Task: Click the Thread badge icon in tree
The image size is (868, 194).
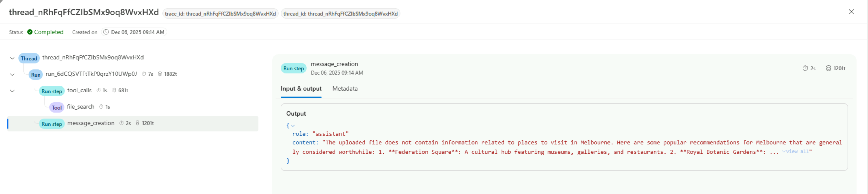Action: tap(29, 58)
